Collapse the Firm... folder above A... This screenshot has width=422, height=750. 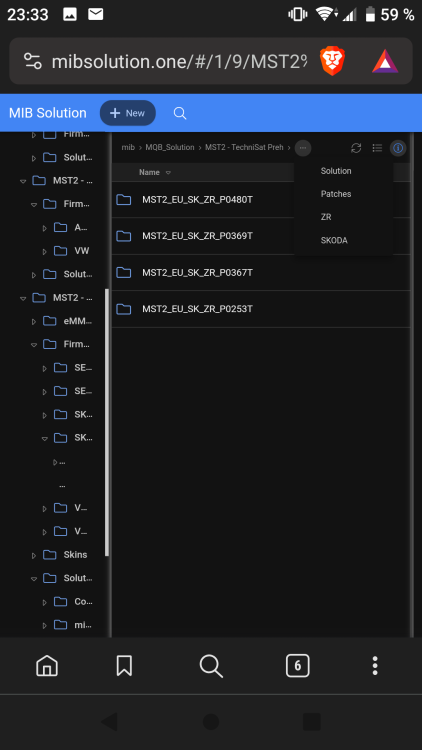[34, 205]
